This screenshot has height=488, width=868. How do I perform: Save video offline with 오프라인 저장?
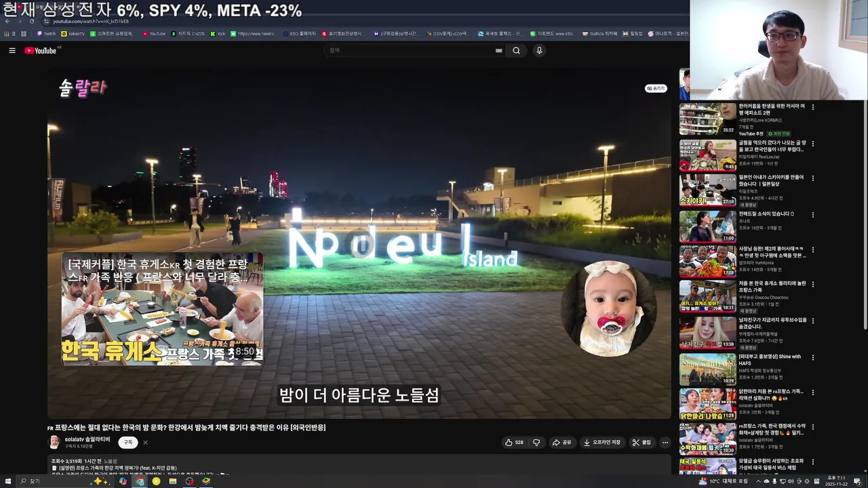[x=602, y=443]
